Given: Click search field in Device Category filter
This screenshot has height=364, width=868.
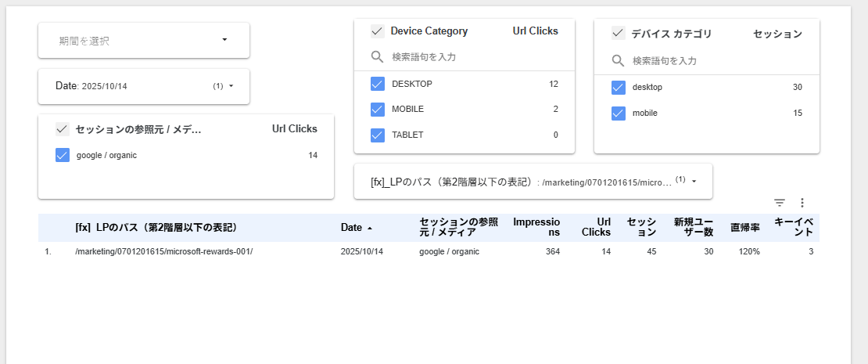Looking at the screenshot, I should [469, 57].
